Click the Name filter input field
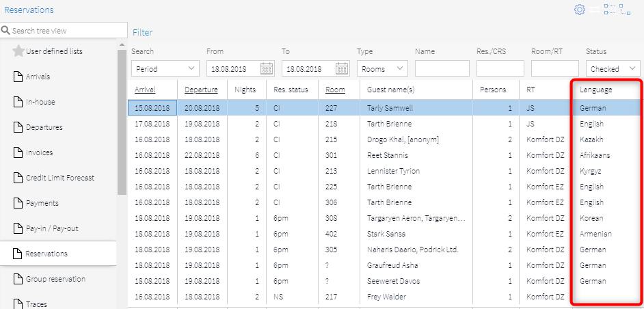The width and height of the screenshot is (644, 309). 442,68
